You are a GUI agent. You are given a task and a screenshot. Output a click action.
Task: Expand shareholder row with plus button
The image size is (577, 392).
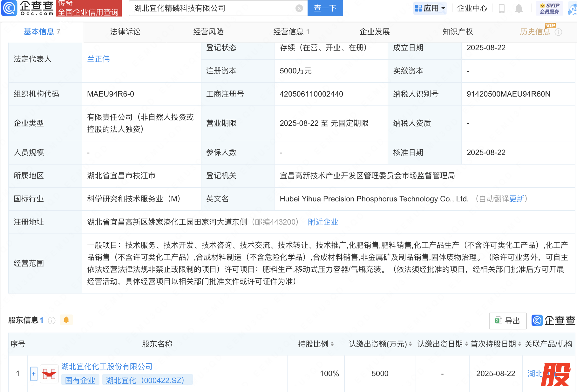coord(34,374)
